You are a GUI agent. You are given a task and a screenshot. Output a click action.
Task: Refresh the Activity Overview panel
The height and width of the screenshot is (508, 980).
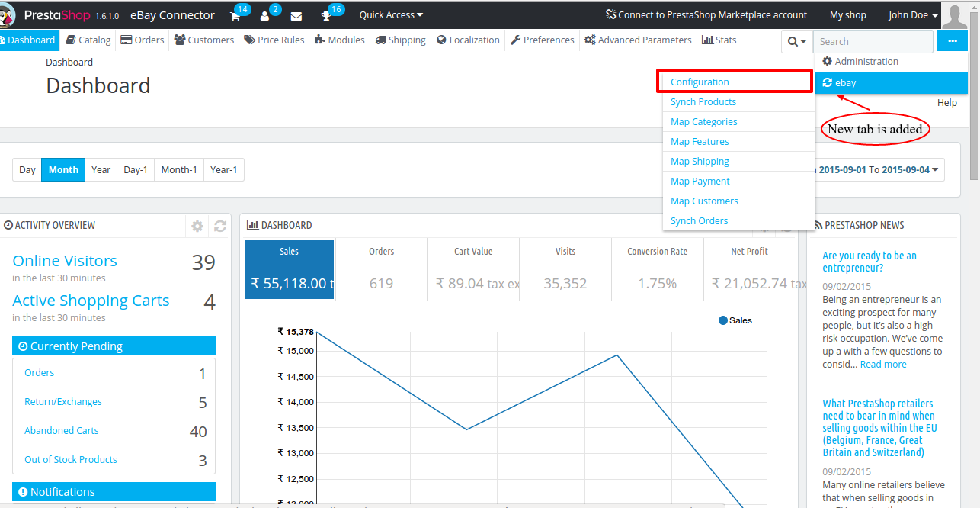coord(220,226)
